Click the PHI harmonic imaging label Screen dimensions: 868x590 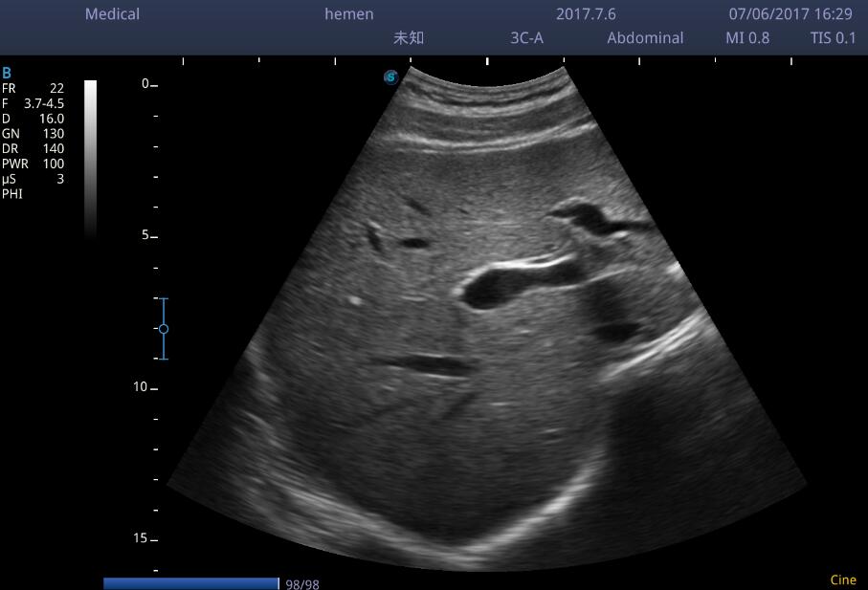pyautogui.click(x=12, y=194)
